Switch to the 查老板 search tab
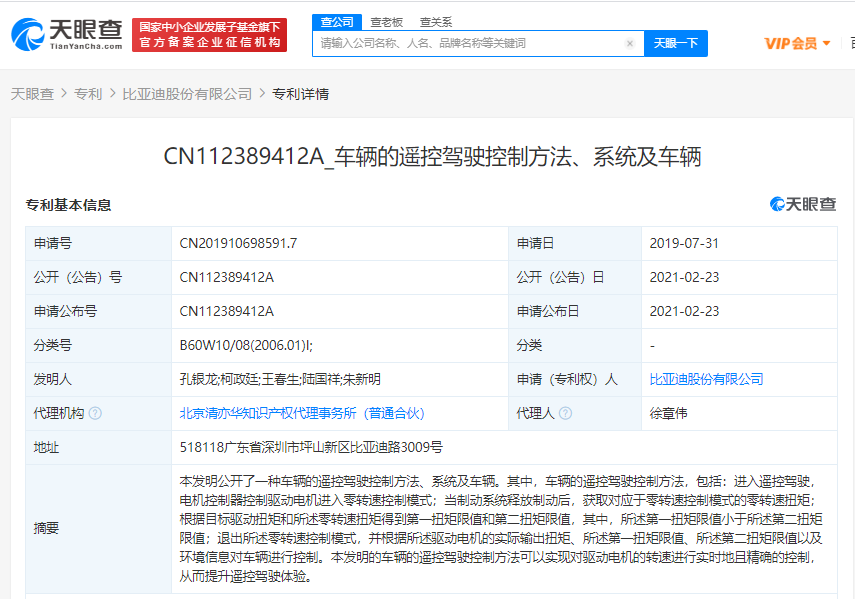 (386, 21)
